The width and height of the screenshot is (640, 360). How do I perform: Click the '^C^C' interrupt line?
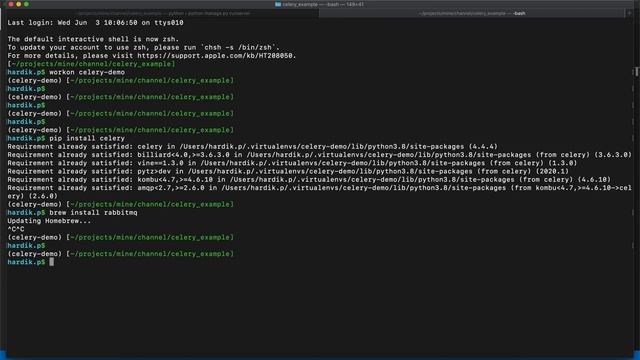pos(16,229)
